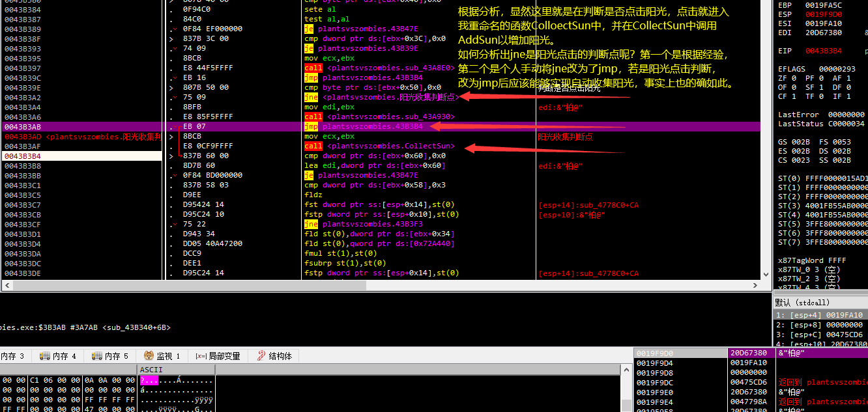Select address 0043B39C in the address column
Screen dimensions: 868x412
click(x=23, y=78)
